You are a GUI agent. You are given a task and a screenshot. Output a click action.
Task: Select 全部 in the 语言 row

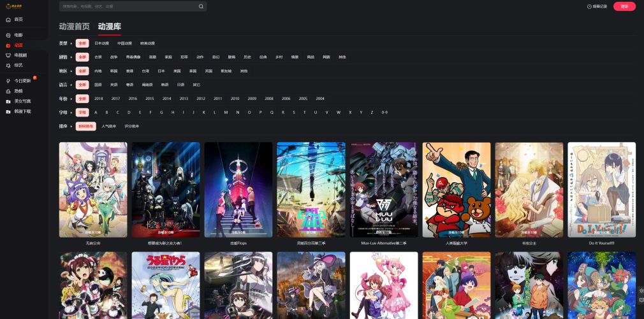click(x=82, y=85)
